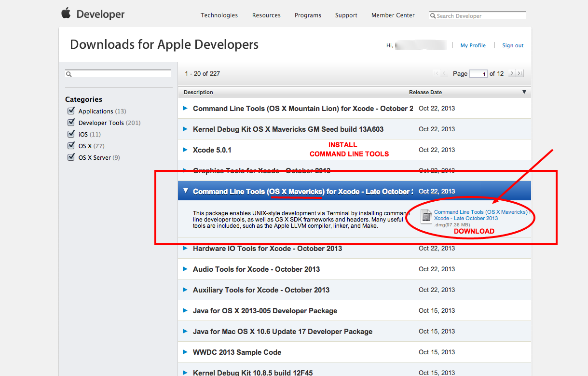The image size is (588, 376).
Task: Click the Developer Tools category label
Action: click(x=101, y=123)
